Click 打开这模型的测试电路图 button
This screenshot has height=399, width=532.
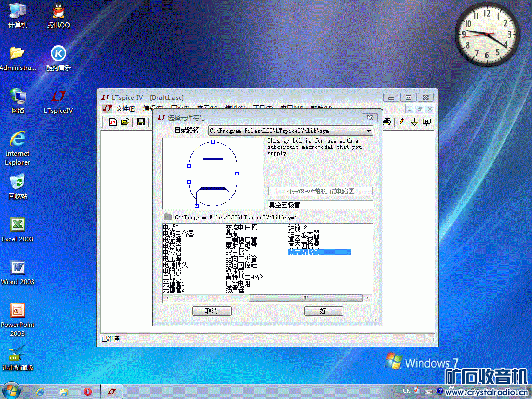coord(320,191)
